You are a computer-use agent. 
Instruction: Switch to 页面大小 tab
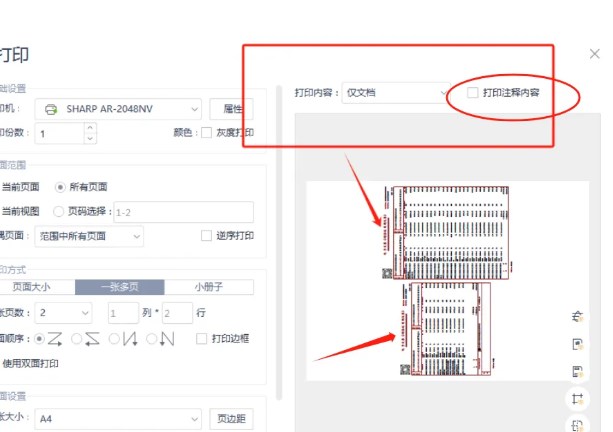[x=31, y=287]
